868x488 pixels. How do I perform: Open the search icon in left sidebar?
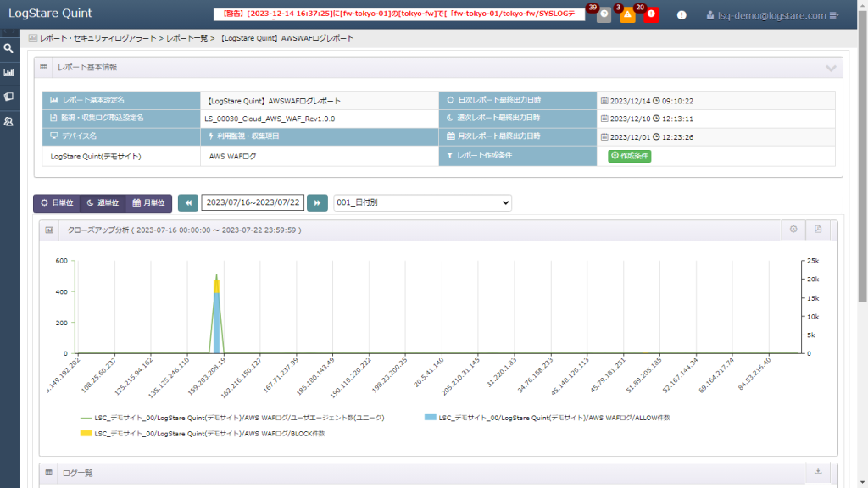coord(8,48)
